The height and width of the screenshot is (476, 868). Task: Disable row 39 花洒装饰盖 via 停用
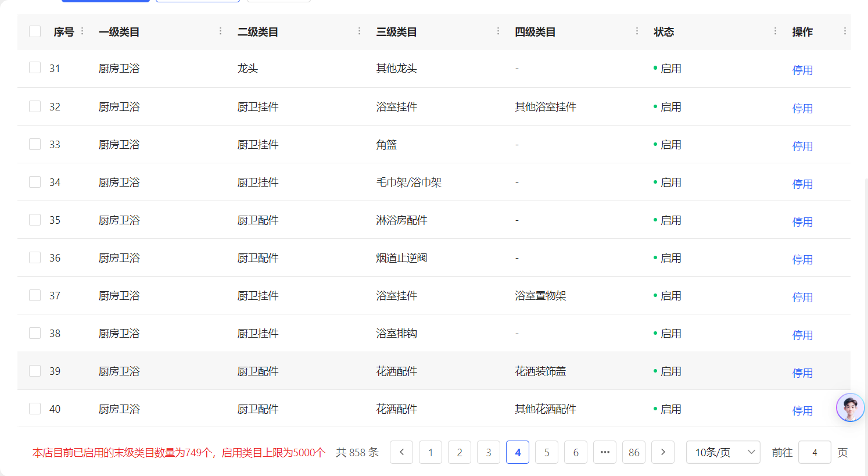(x=802, y=373)
